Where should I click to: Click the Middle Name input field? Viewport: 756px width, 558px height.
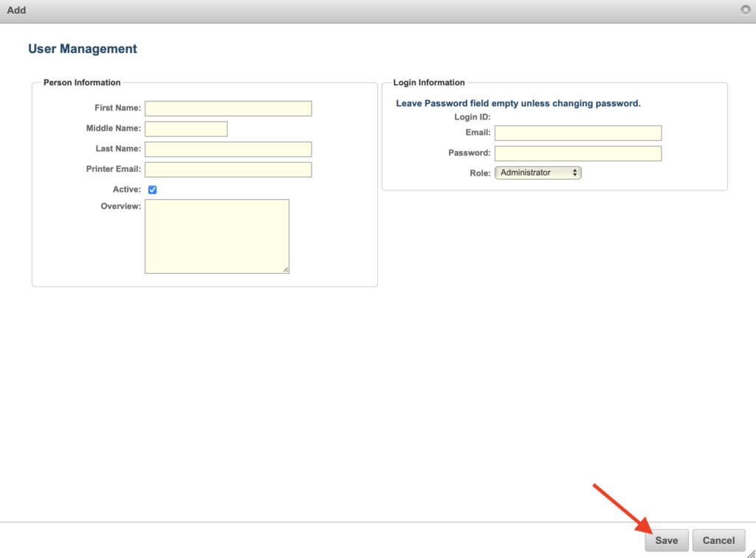coord(186,128)
